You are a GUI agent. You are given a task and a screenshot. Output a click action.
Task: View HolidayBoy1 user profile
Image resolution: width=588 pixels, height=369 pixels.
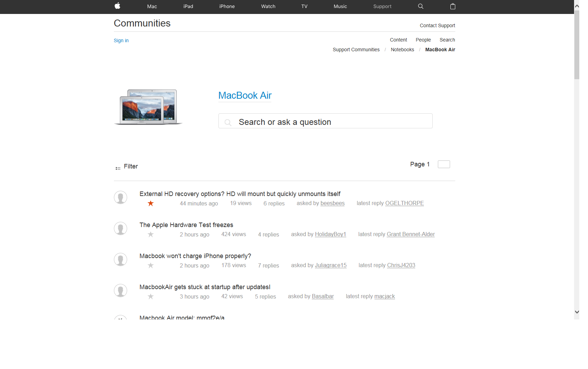pos(331,234)
